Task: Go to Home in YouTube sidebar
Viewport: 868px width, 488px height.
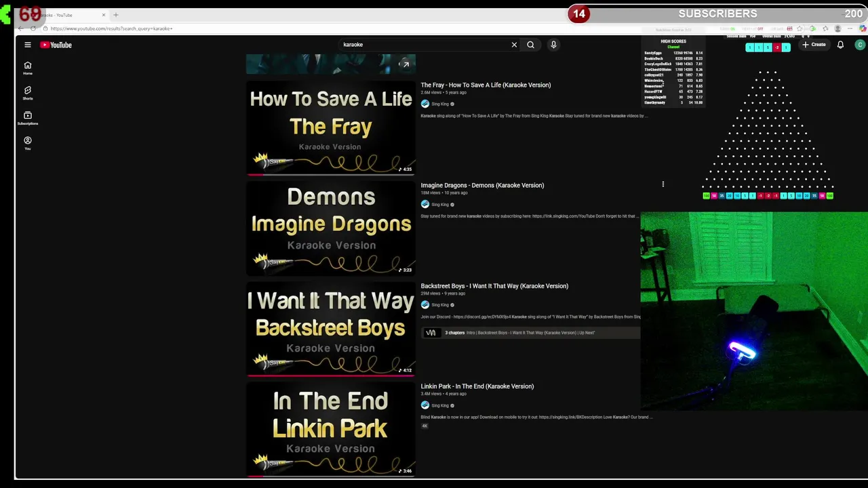Action: point(28,68)
